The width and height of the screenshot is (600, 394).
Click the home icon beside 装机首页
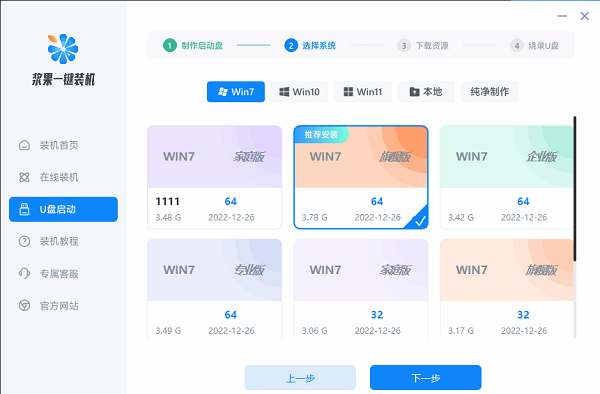(x=24, y=145)
